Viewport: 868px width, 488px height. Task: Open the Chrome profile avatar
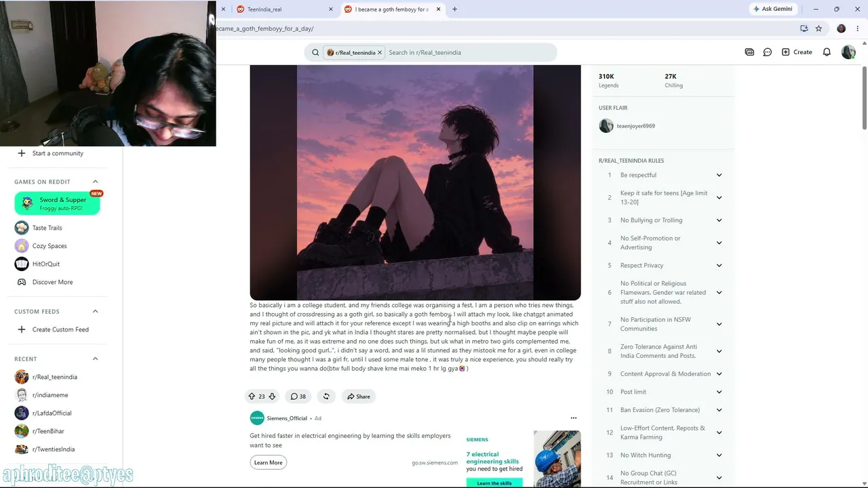842,28
